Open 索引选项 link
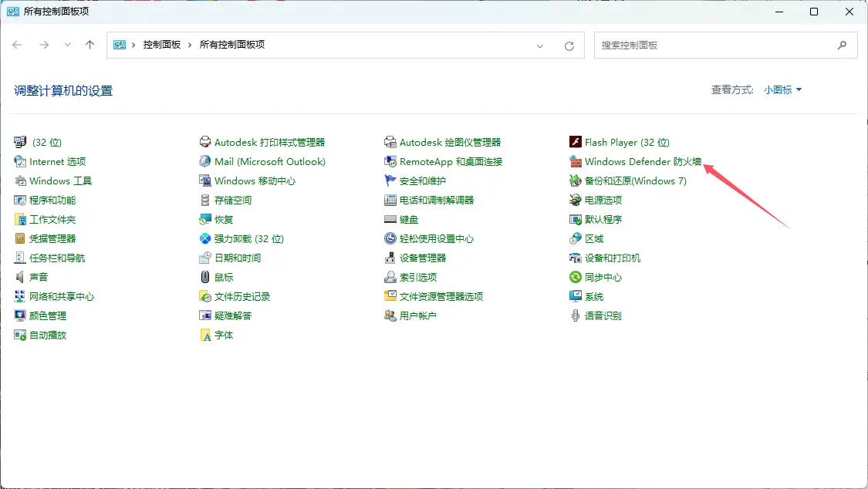Viewport: 868px width, 489px height. pyautogui.click(x=418, y=277)
